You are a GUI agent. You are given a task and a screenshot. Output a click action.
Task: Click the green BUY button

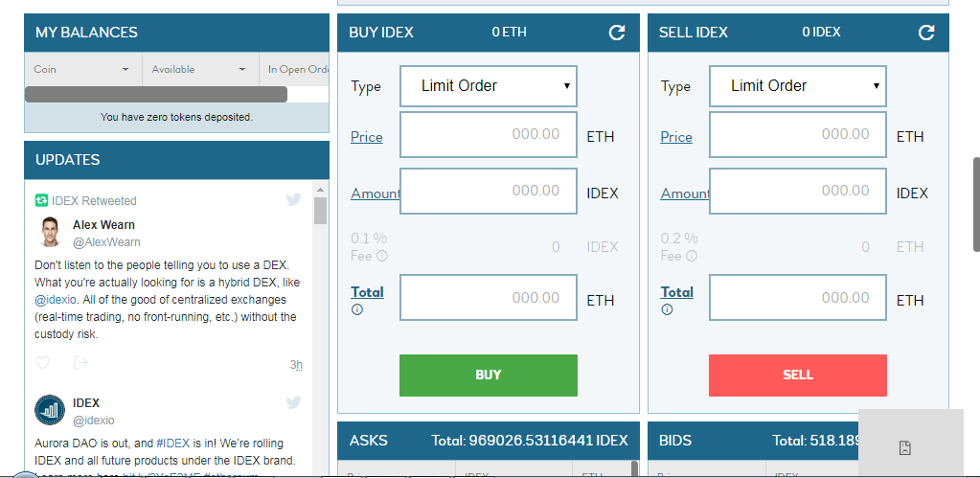(489, 375)
